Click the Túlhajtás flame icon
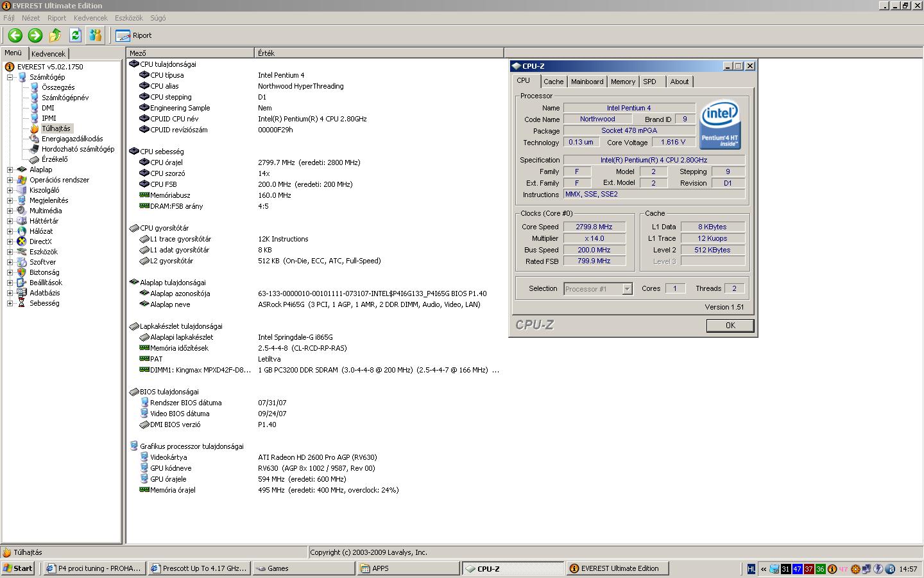This screenshot has width=924, height=578. coord(35,128)
